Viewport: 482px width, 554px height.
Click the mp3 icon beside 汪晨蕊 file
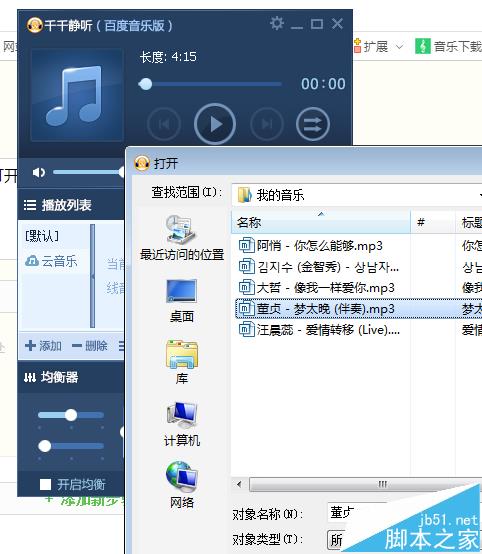click(x=246, y=330)
